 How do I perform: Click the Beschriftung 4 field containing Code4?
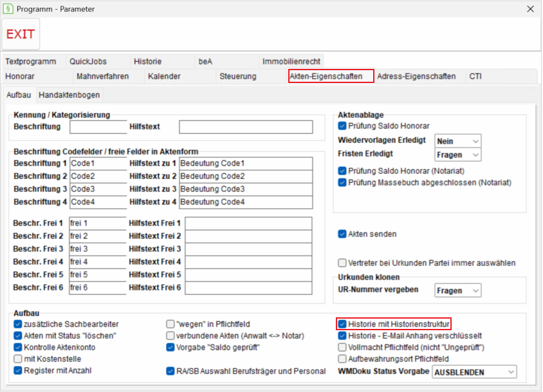(98, 202)
